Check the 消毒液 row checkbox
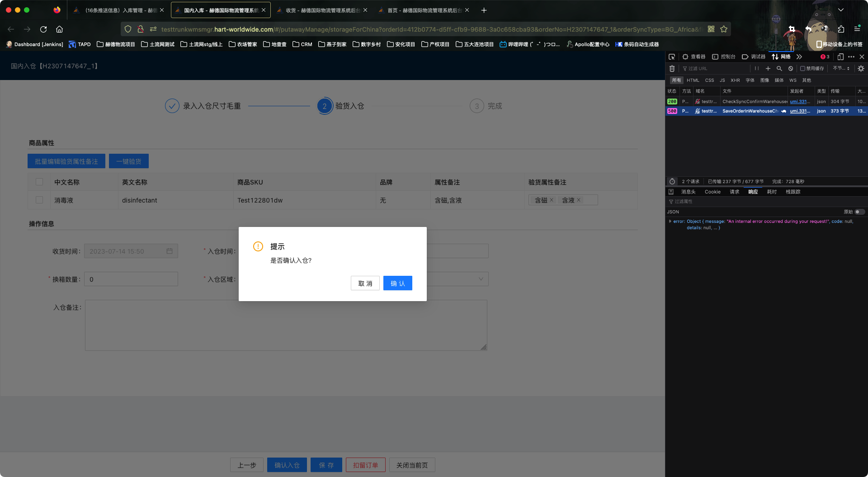This screenshot has height=477, width=868. [x=39, y=200]
